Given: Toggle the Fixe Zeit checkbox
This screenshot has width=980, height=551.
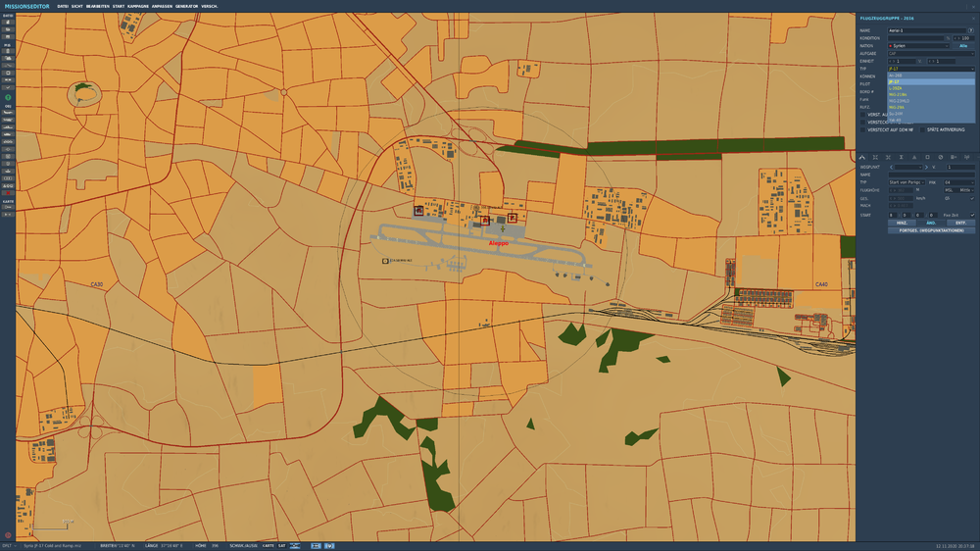Looking at the screenshot, I should click(972, 215).
